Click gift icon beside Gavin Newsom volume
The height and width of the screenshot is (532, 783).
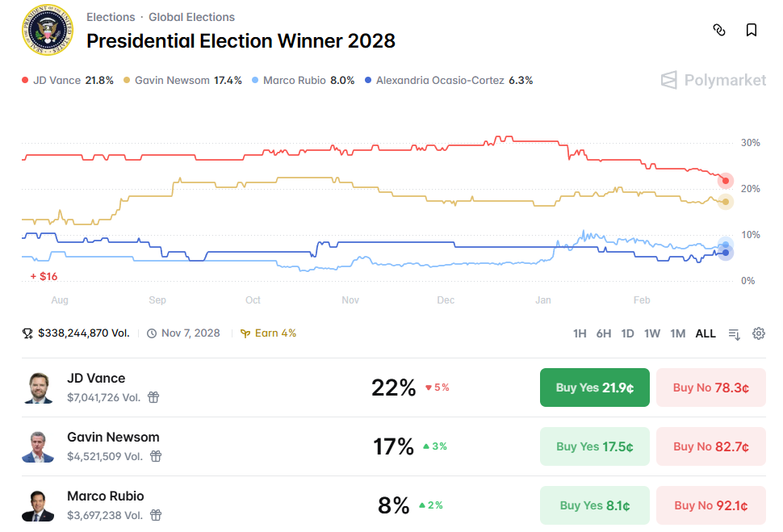(156, 456)
